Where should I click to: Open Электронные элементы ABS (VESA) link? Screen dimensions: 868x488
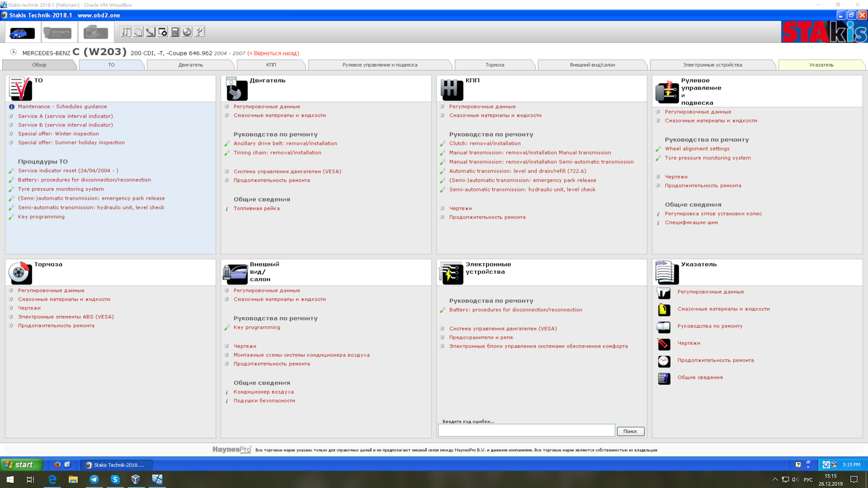66,317
